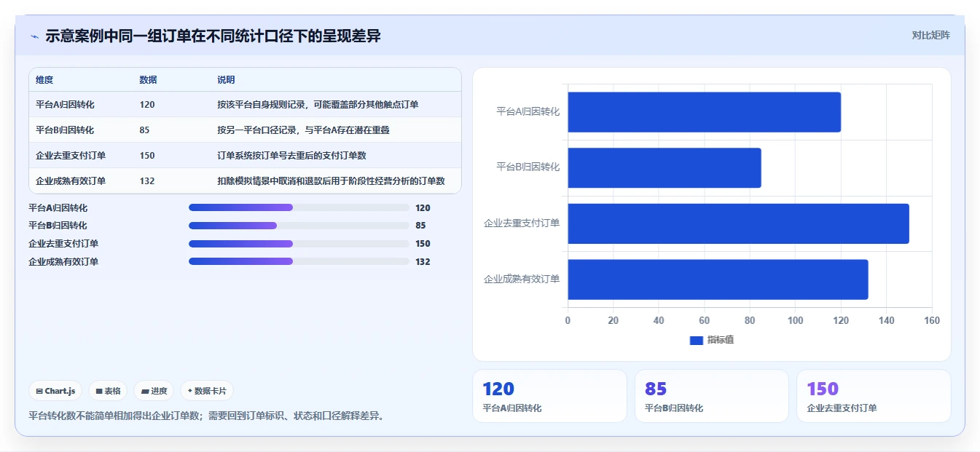980x452 pixels.
Task: Click the 0 tick on the chart x-axis
Action: pyautogui.click(x=568, y=321)
